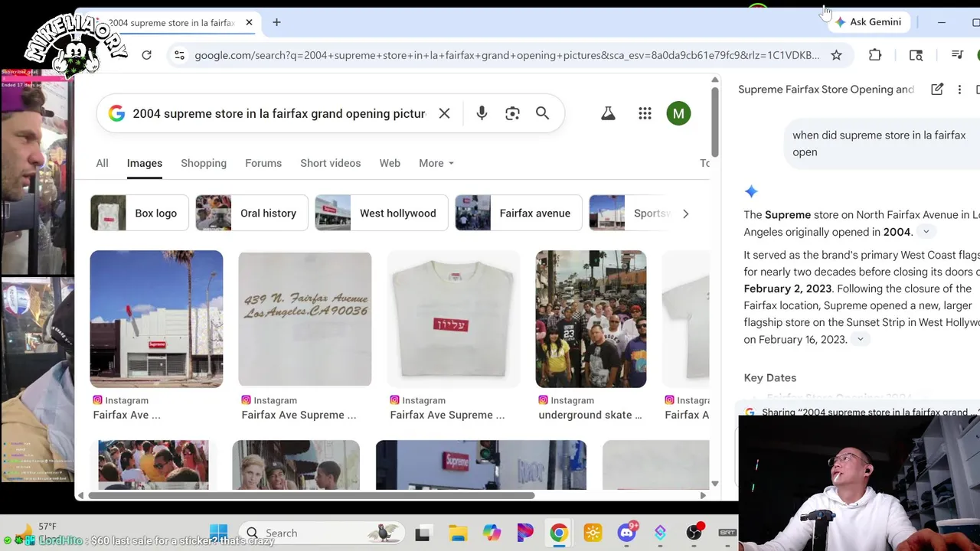
Task: Open Search Labs flask icon
Action: coord(608,113)
